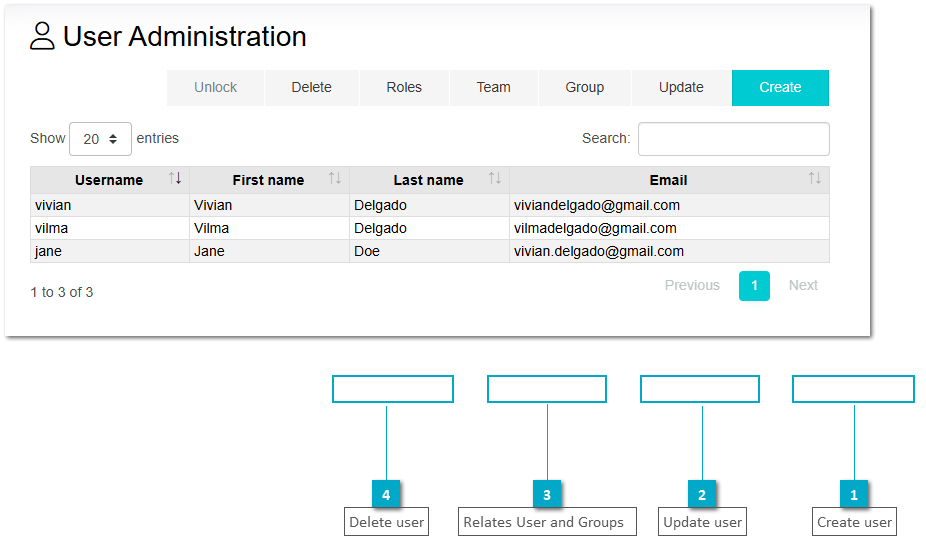Sort by Username column sort arrows
This screenshot has width=926, height=548.
pos(175,178)
